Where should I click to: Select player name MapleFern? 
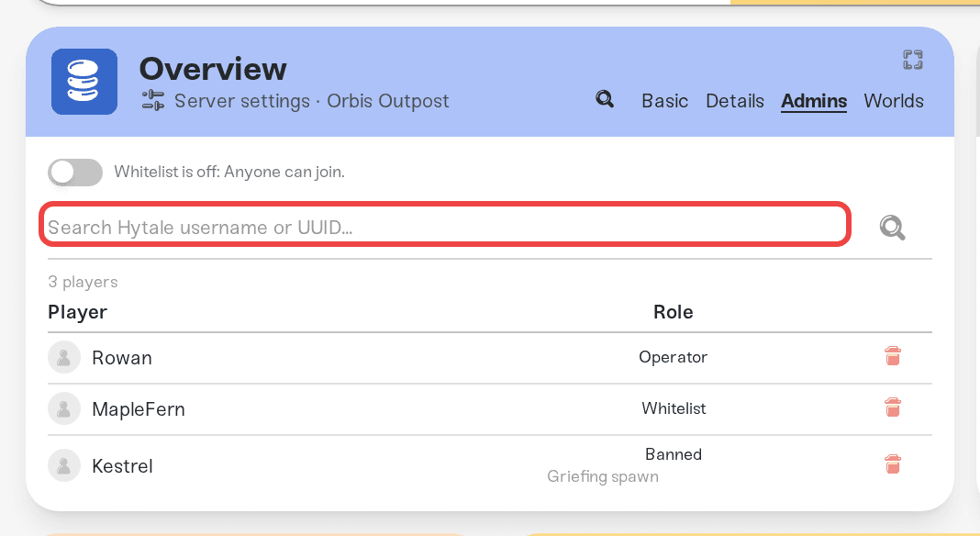[139, 409]
